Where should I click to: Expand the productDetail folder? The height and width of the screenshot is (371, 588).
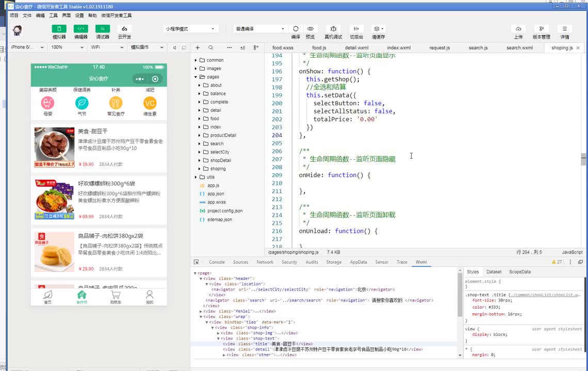click(199, 136)
